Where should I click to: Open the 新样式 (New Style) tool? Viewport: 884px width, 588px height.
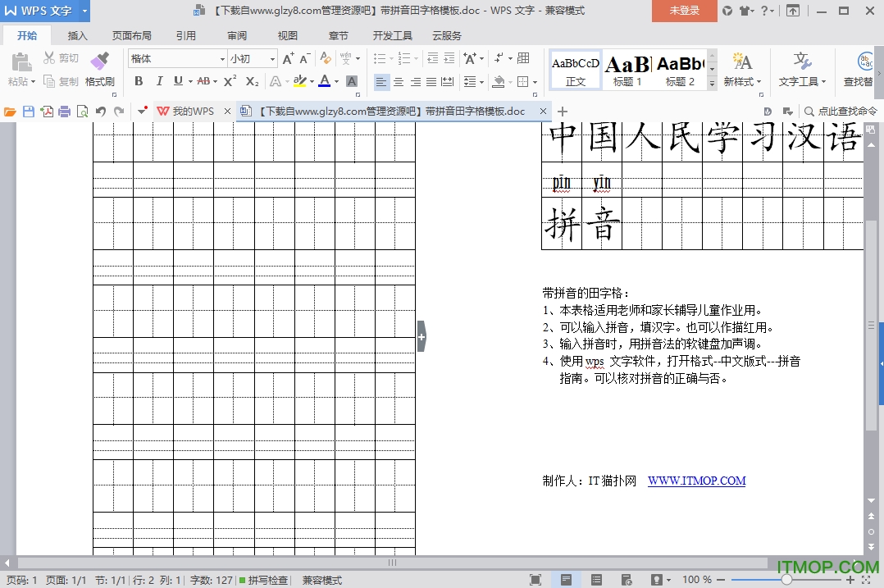(x=740, y=70)
